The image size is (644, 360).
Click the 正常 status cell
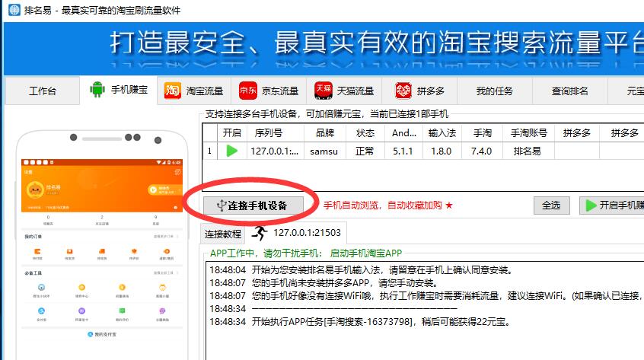365,151
